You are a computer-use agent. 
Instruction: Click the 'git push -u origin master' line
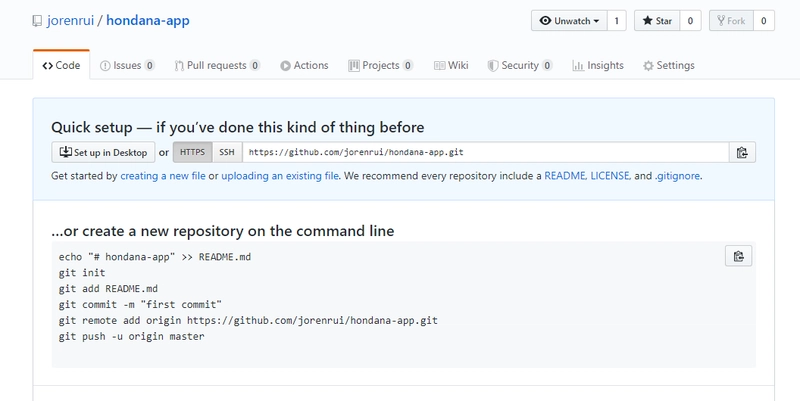[132, 336]
